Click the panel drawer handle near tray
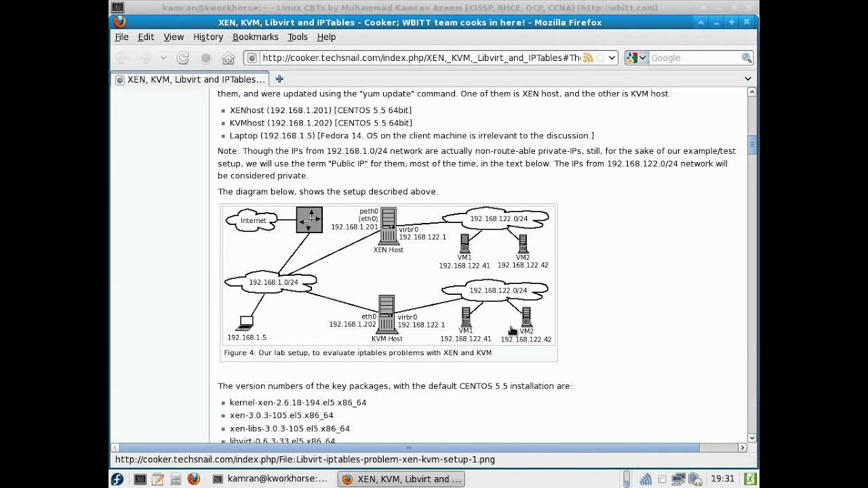868x488 pixels. 627,479
